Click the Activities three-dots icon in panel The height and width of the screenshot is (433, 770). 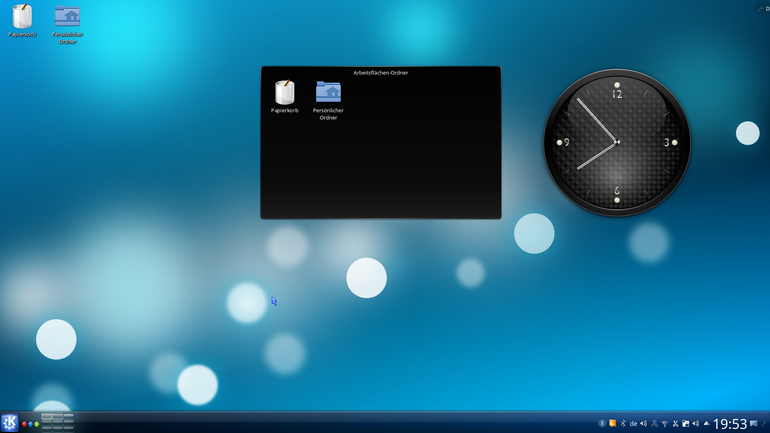click(30, 424)
